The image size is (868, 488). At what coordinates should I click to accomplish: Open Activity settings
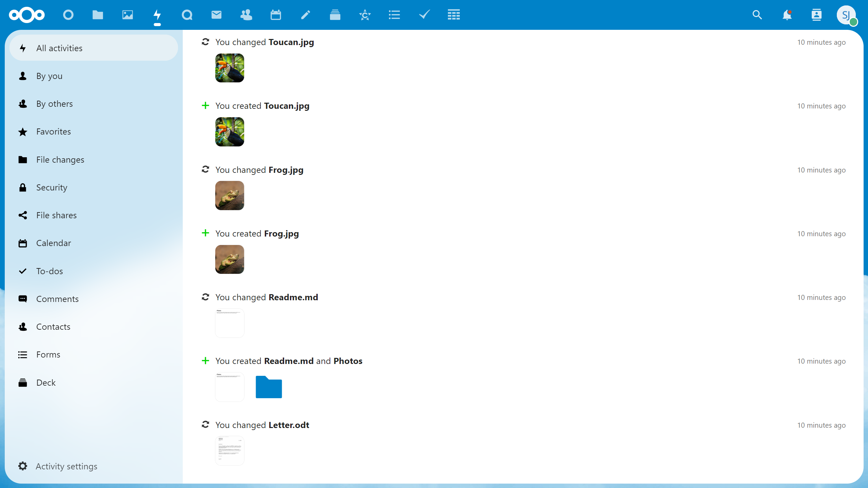(x=66, y=466)
